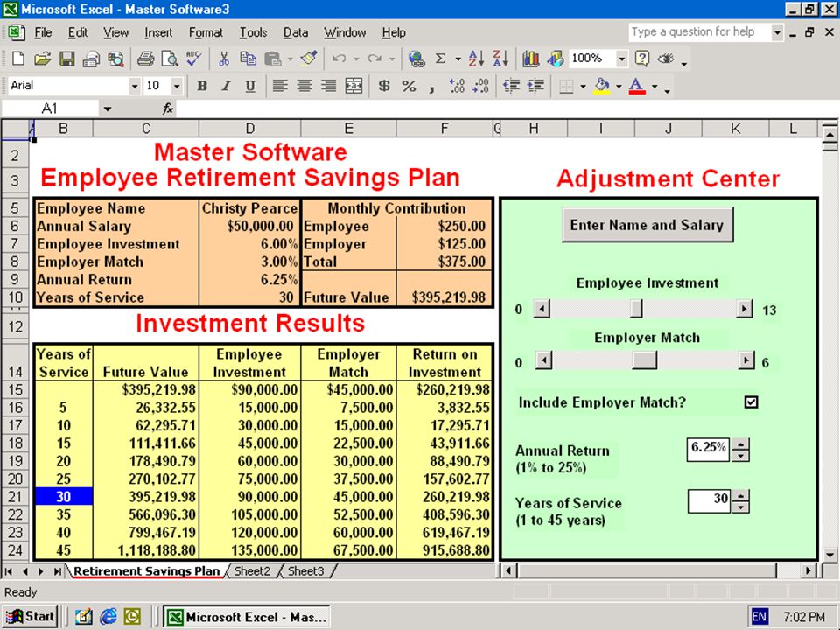Sort ascending A to Z
This screenshot has height=630, width=840.
point(476,59)
